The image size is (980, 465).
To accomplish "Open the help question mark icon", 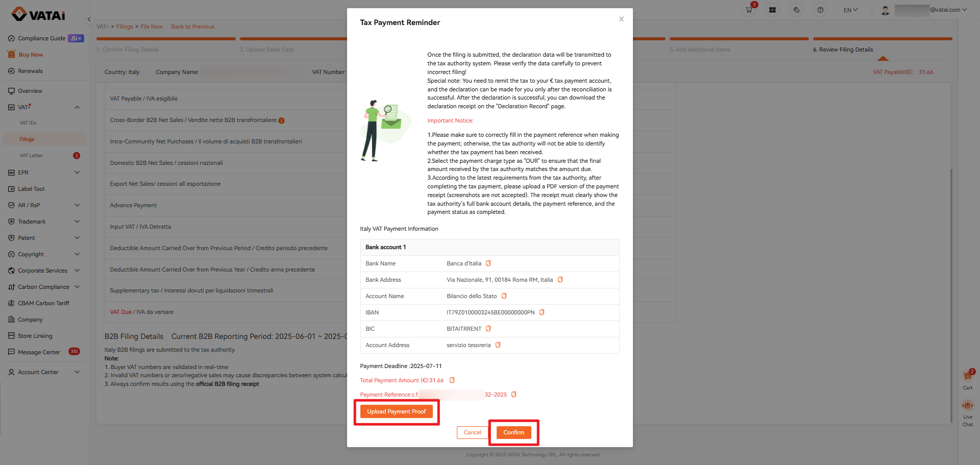I will (820, 10).
